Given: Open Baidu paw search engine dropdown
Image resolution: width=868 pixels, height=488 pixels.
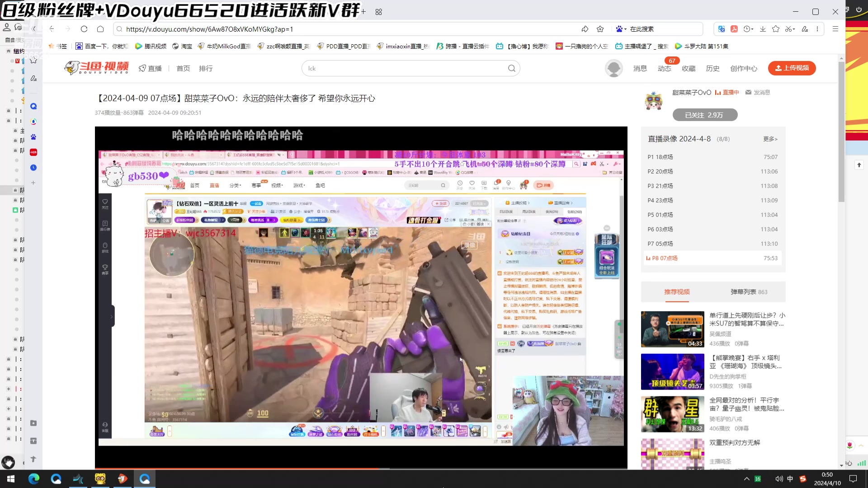Looking at the screenshot, I should pos(621,29).
